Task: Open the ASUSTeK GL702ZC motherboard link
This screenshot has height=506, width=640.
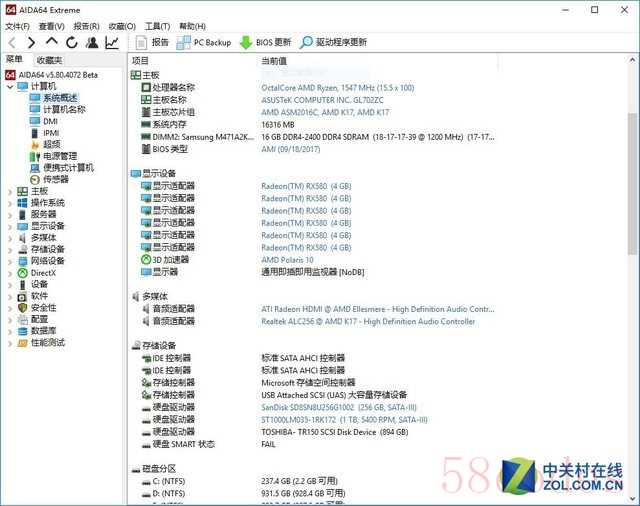Action: pyautogui.click(x=322, y=100)
